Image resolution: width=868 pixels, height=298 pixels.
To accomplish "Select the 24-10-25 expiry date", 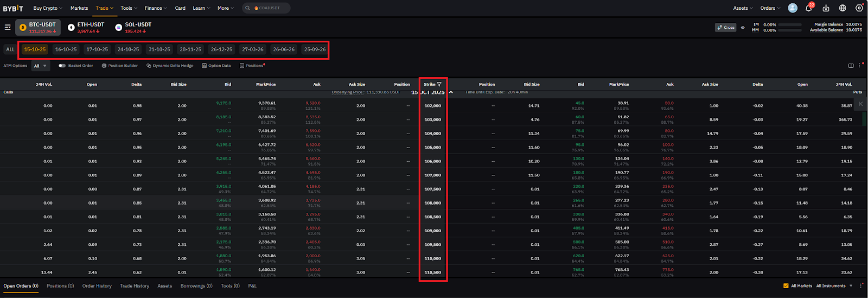I will click(129, 49).
